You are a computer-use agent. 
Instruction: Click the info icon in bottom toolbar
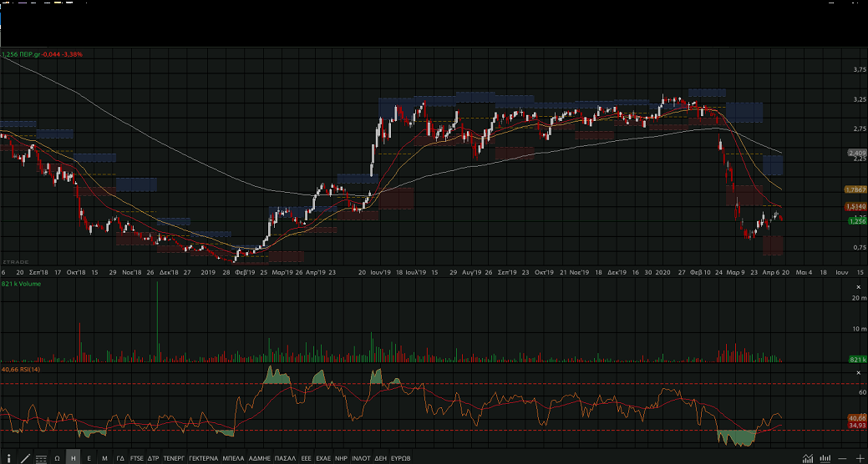pyautogui.click(x=8, y=458)
